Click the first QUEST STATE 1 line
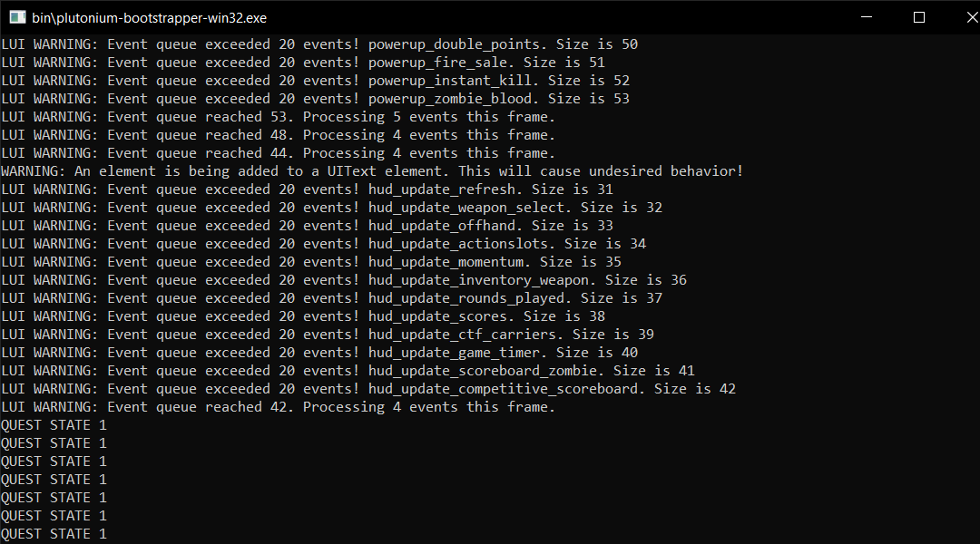 [x=54, y=425]
